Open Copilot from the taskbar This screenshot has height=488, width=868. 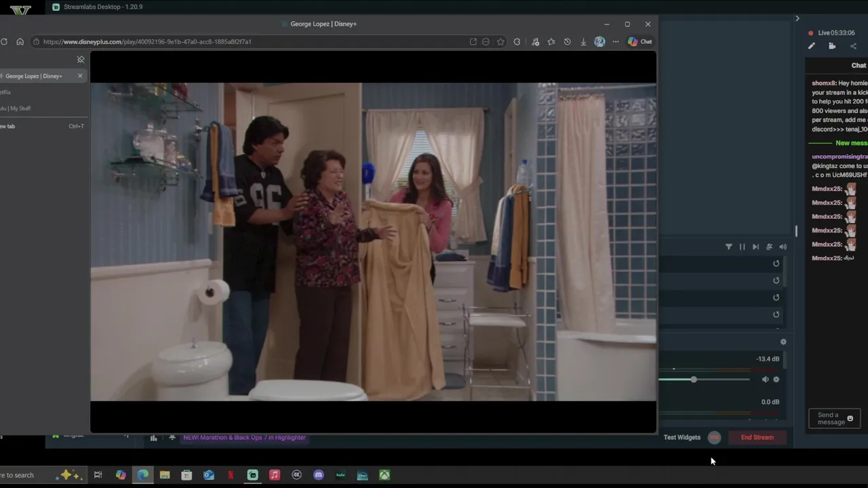coord(121,475)
